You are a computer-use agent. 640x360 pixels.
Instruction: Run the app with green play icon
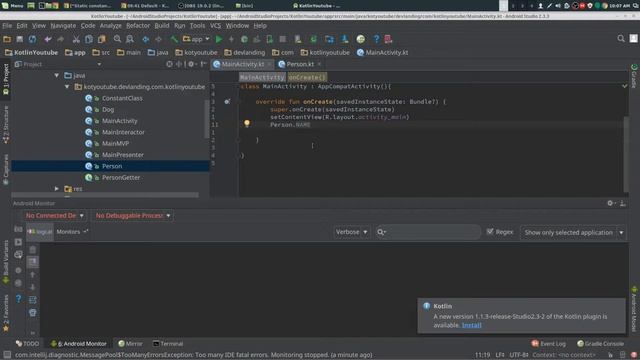(x=219, y=39)
